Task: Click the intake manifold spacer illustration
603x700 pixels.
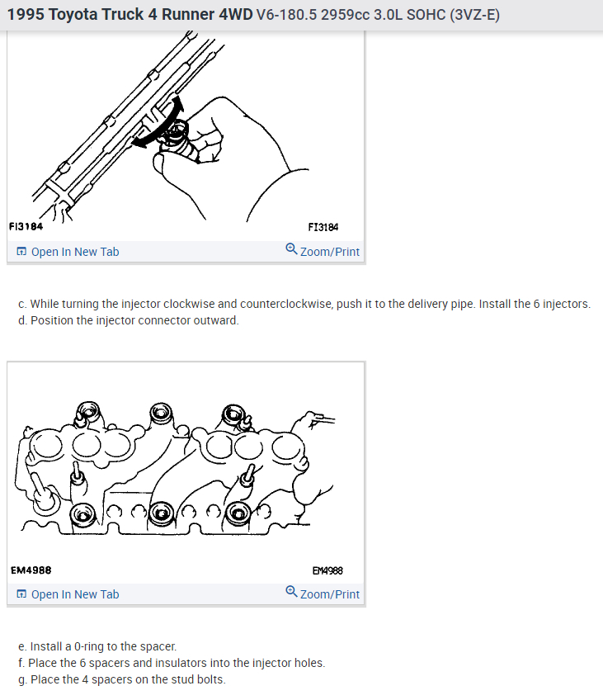Action: (175, 468)
